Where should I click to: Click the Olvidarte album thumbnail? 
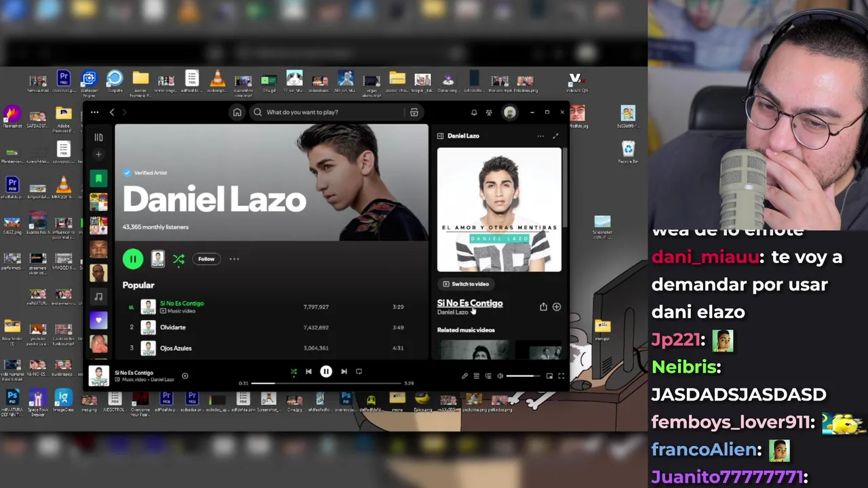click(148, 327)
